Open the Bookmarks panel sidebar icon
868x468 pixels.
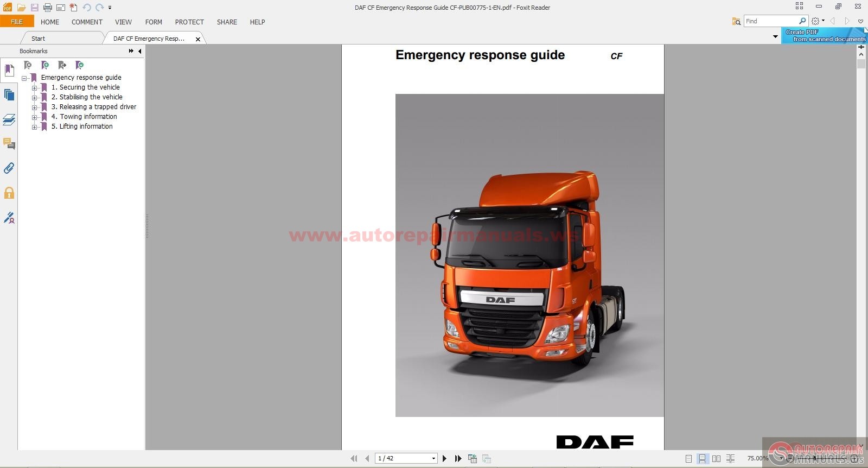click(x=9, y=71)
